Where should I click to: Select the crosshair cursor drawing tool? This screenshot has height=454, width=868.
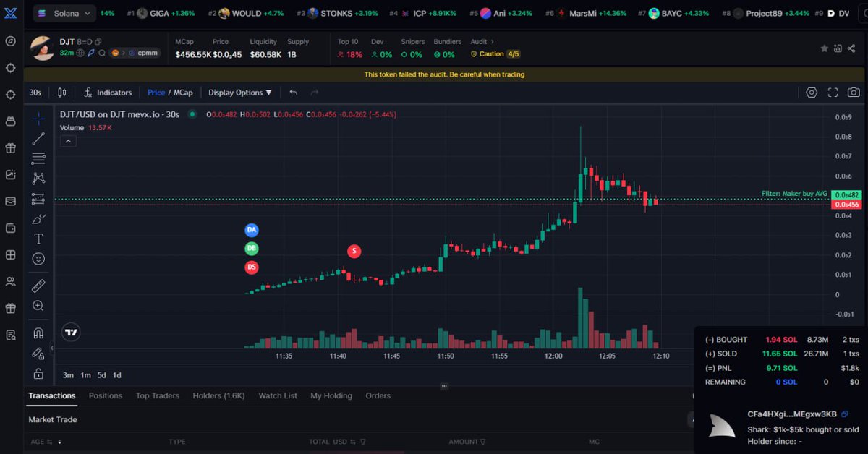pyautogui.click(x=38, y=118)
